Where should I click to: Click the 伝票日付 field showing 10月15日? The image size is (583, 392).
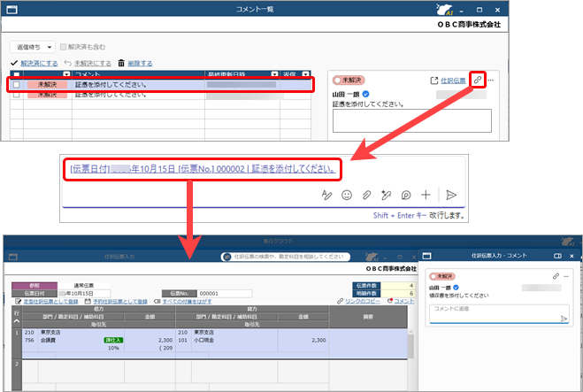(84, 294)
